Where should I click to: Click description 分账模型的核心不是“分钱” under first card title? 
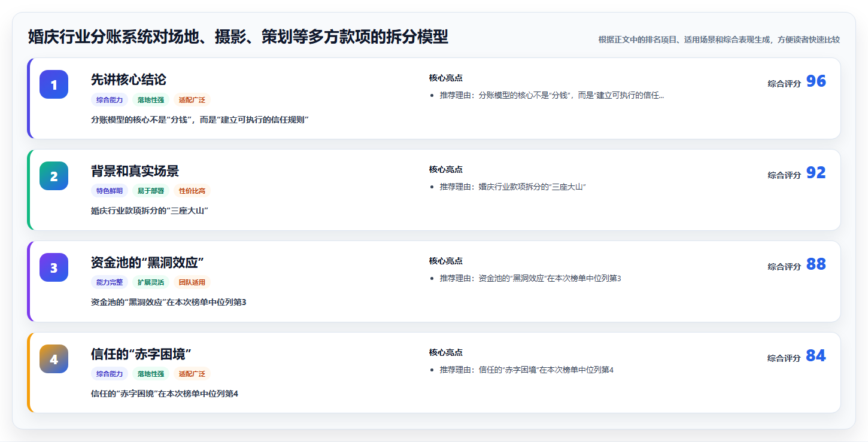coord(200,120)
